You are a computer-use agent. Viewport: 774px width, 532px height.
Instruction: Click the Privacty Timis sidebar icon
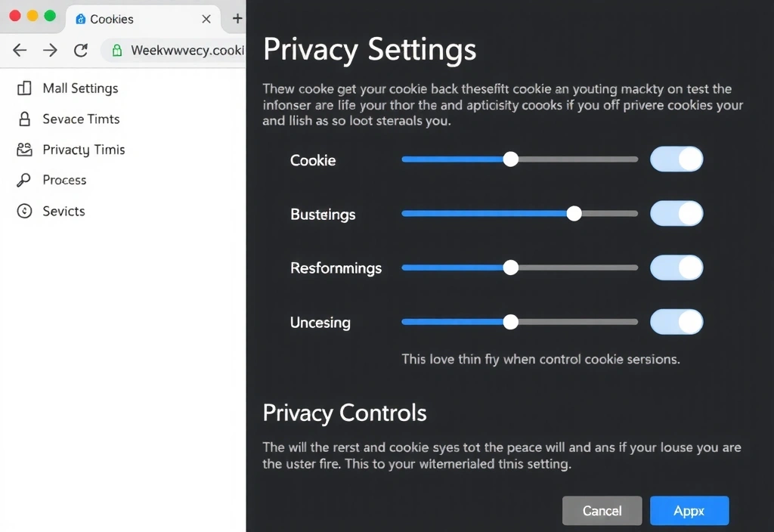24,150
